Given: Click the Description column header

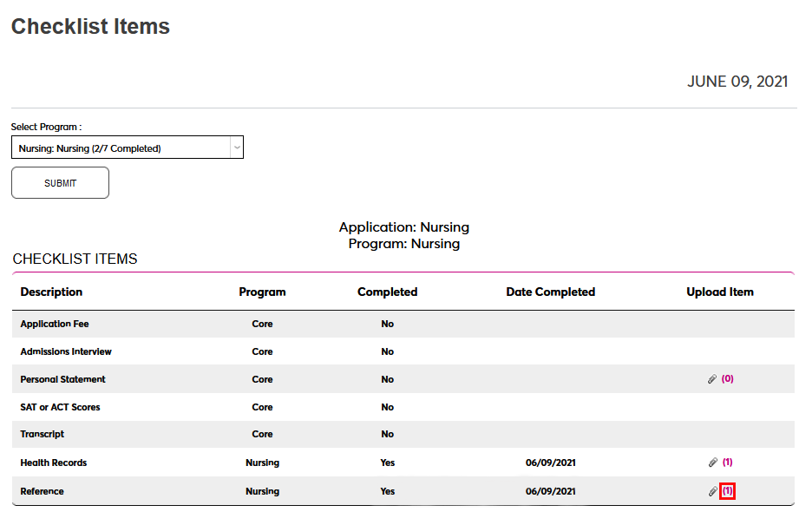Looking at the screenshot, I should 52,292.
